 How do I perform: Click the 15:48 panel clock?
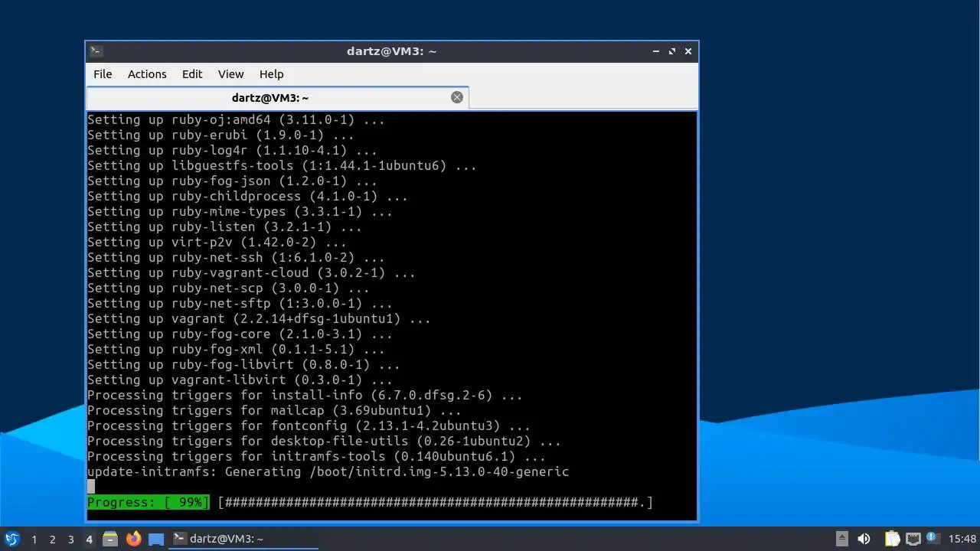point(962,539)
